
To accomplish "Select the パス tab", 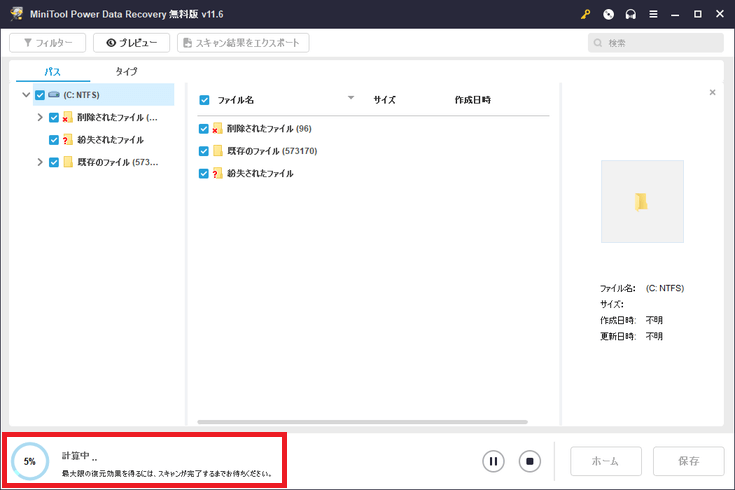I will [x=52, y=72].
